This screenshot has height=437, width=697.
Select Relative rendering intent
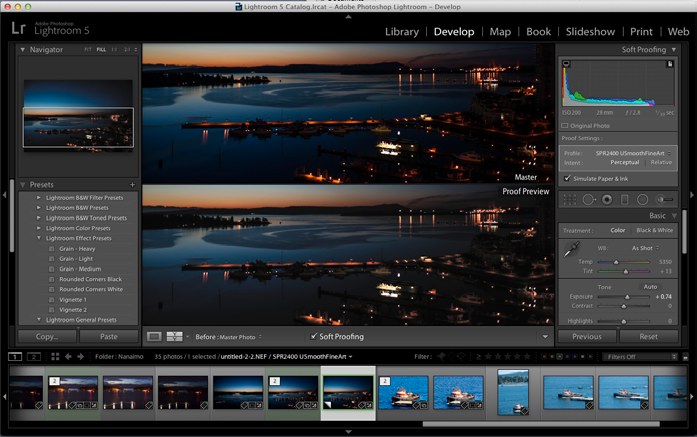(661, 163)
